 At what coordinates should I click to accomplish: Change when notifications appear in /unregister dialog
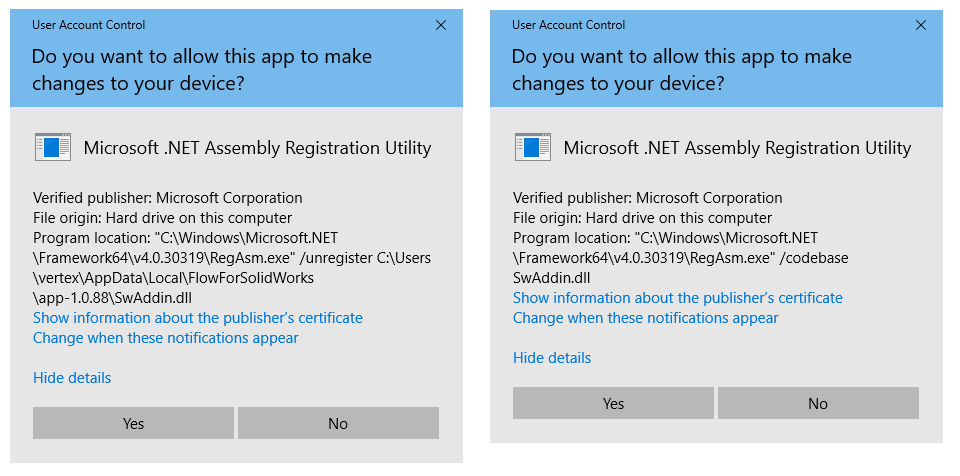[166, 338]
